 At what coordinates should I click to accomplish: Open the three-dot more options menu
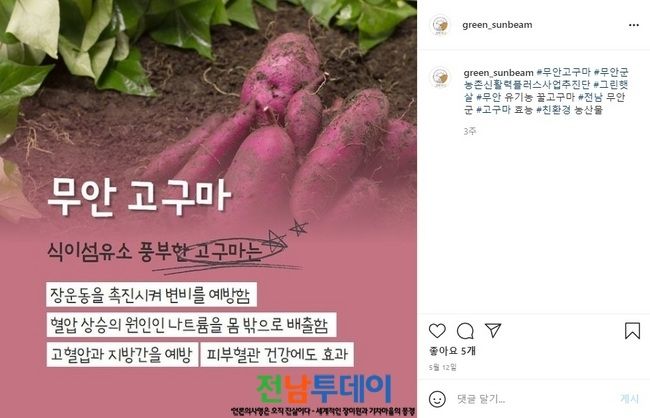pos(633,25)
